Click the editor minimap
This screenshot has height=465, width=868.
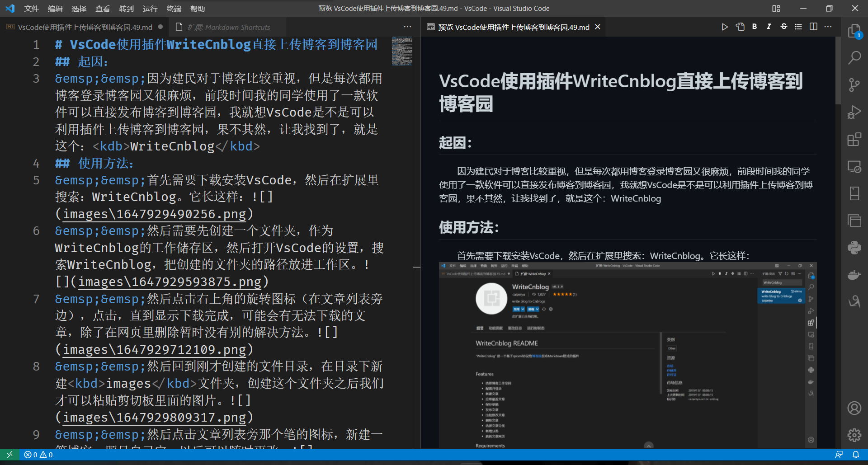click(x=402, y=51)
